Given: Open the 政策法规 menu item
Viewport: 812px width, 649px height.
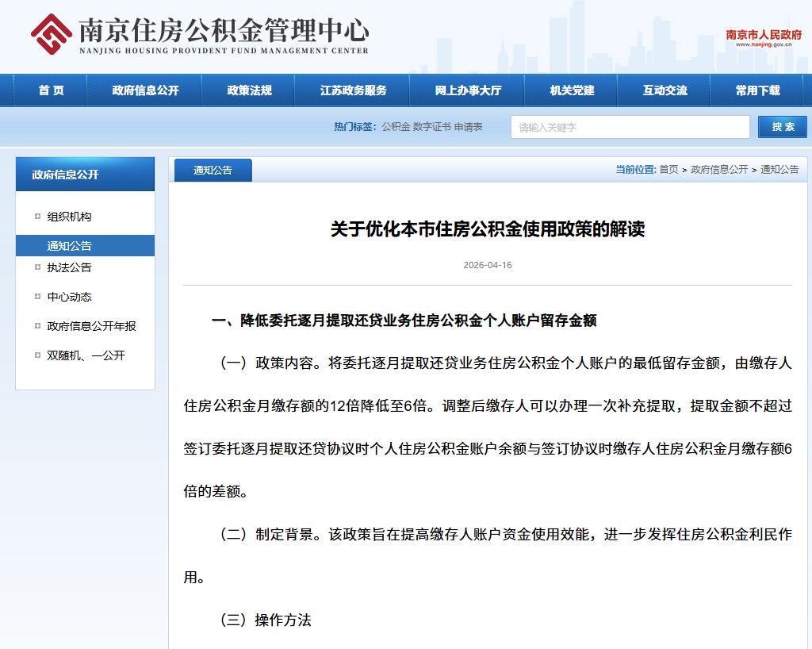Looking at the screenshot, I should (250, 90).
